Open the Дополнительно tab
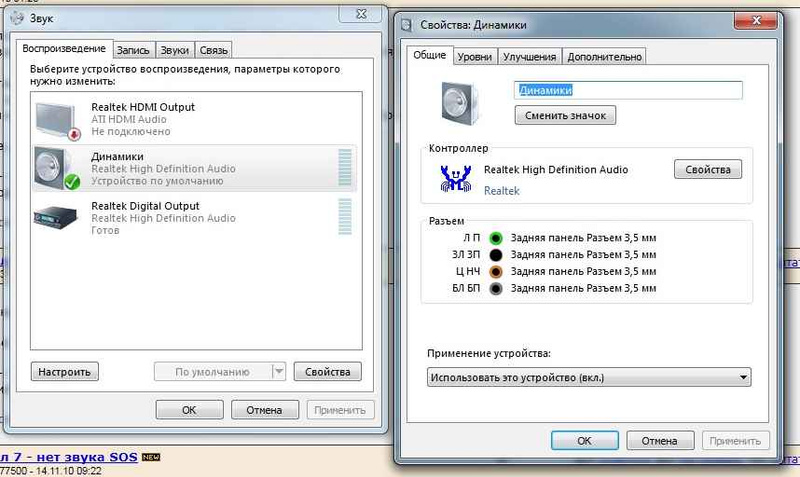This screenshot has height=477, width=800. 605,57
